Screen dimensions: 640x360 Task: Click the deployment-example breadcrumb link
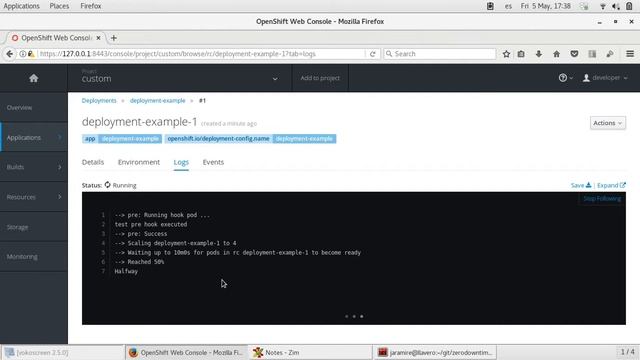click(x=158, y=100)
